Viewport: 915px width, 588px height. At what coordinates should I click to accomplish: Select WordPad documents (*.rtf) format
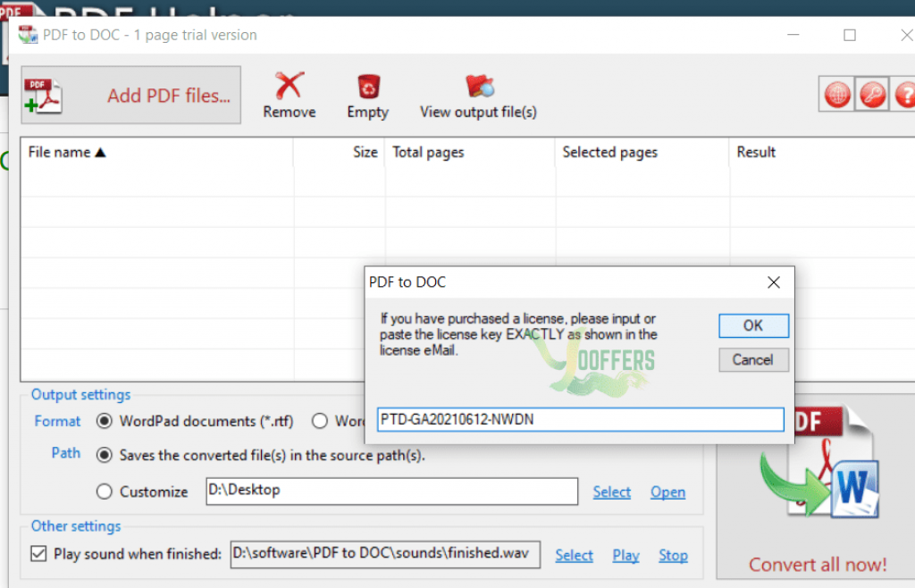(x=105, y=421)
